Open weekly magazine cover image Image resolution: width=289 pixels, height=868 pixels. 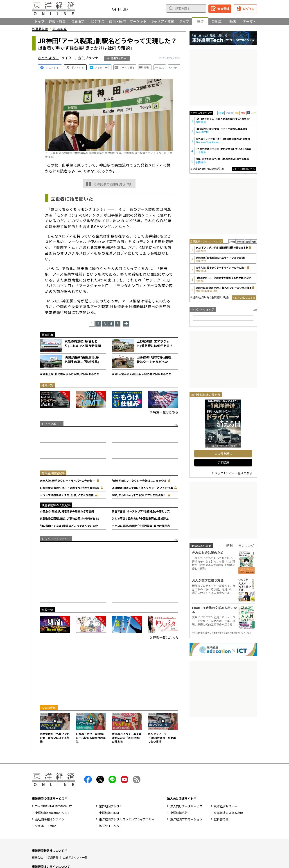click(x=223, y=424)
